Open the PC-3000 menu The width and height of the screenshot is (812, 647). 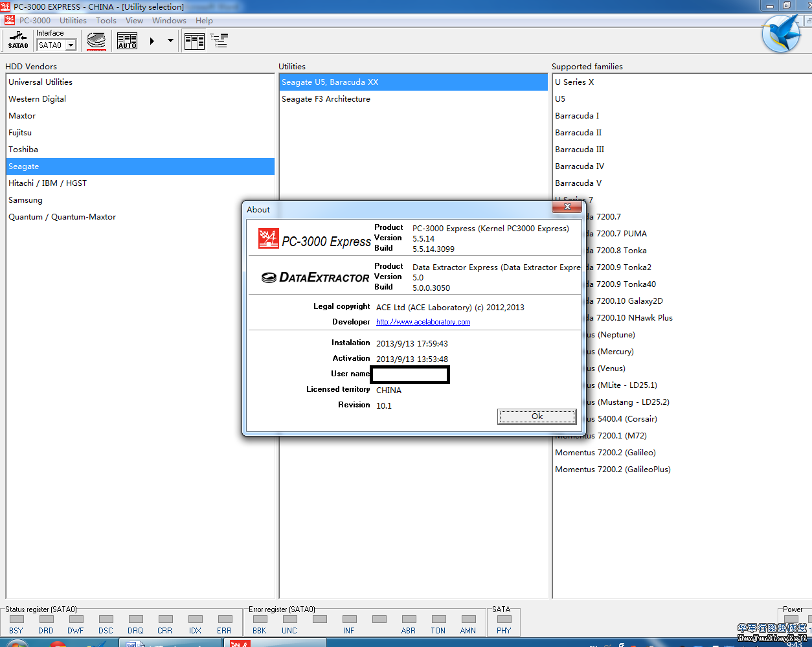34,20
